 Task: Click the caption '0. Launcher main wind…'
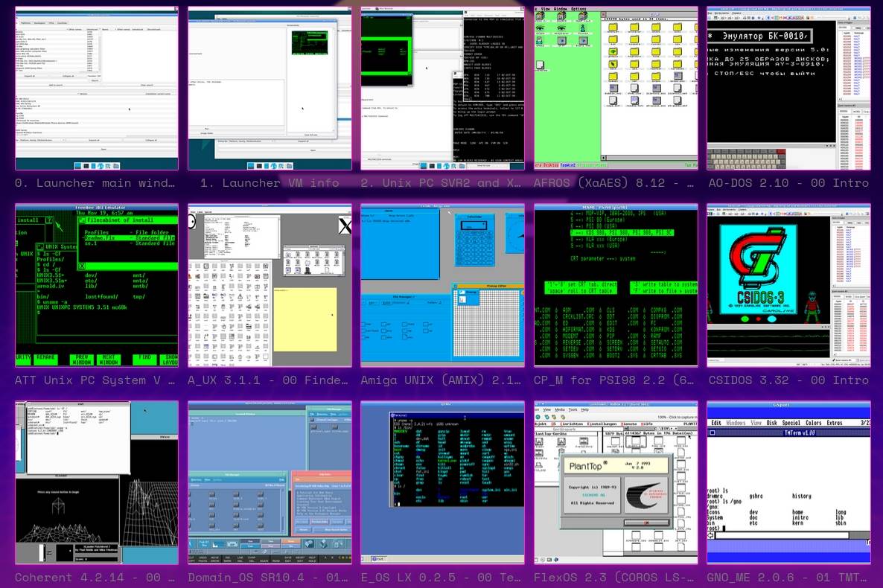95,183
